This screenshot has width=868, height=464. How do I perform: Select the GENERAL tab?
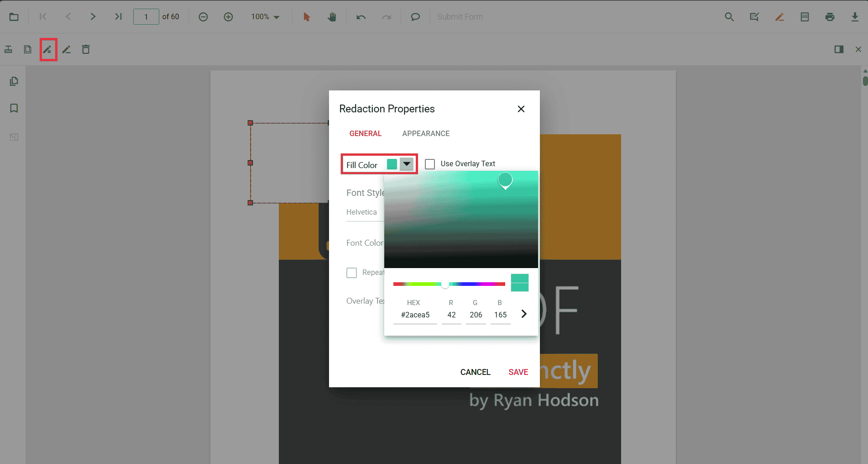365,133
